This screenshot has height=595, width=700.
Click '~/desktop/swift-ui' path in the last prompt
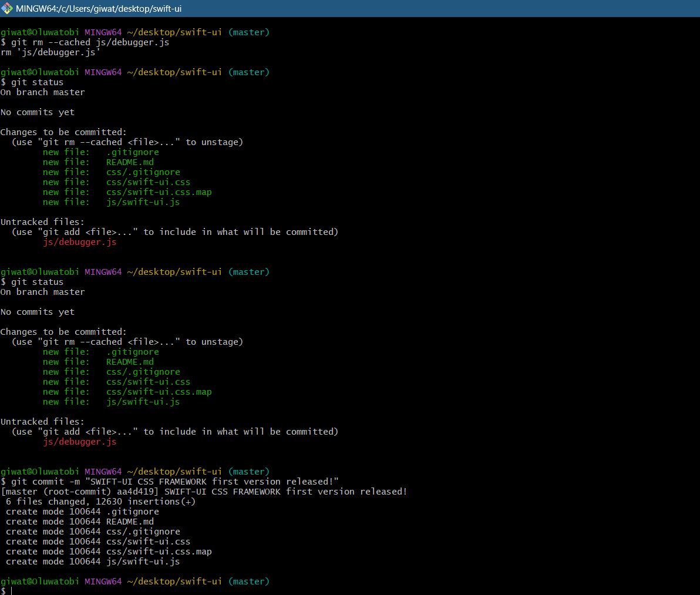(x=174, y=581)
